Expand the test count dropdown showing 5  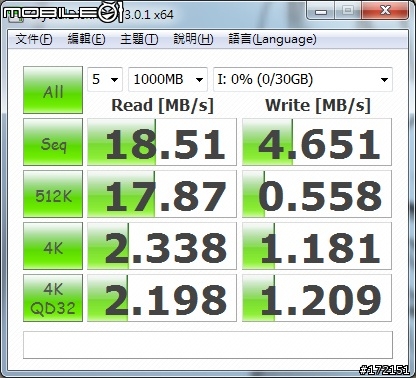click(105, 79)
